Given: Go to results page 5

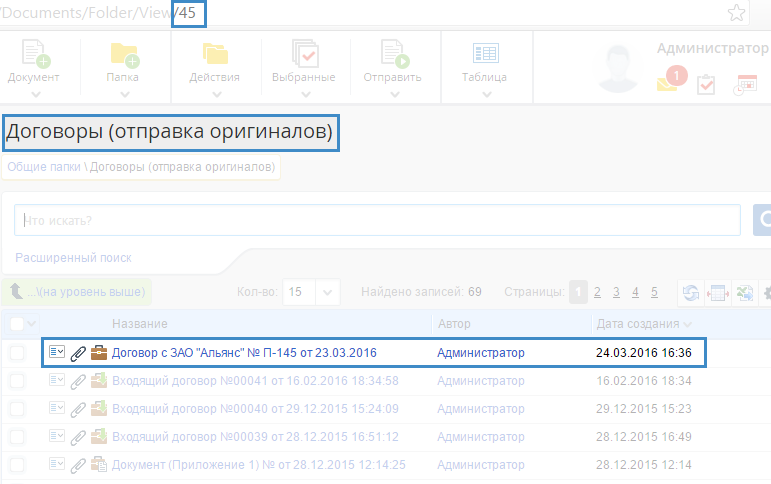Looking at the screenshot, I should click(654, 292).
